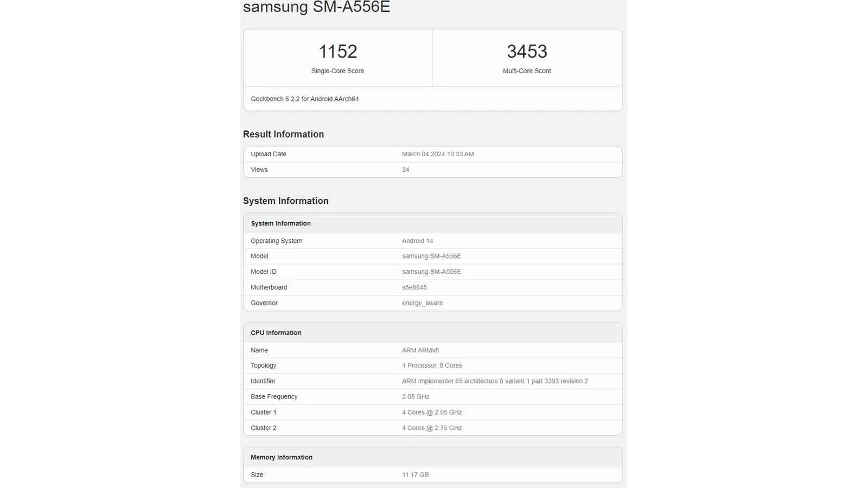Image resolution: width=868 pixels, height=488 pixels.
Task: Click the Motherboard s5e8845 value
Action: coord(414,287)
